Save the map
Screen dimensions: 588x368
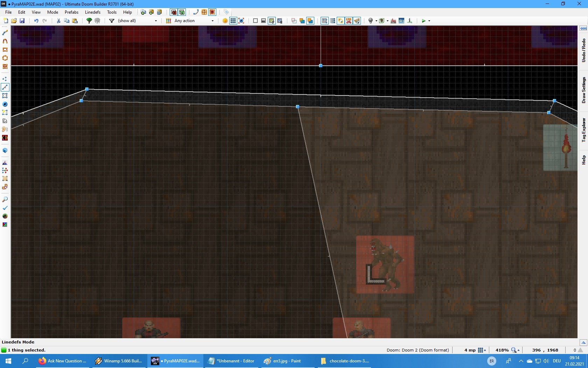(x=22, y=21)
